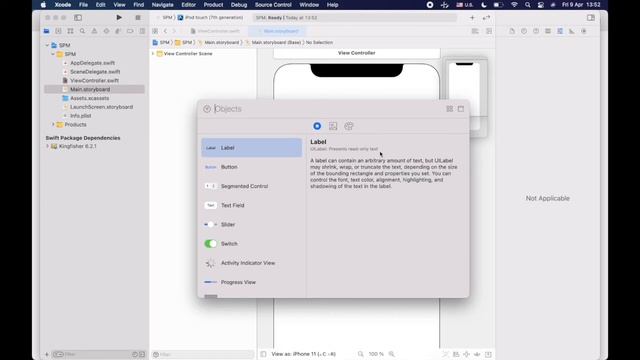The width and height of the screenshot is (640, 360).
Task: Stop the running build
Action: tap(138, 18)
